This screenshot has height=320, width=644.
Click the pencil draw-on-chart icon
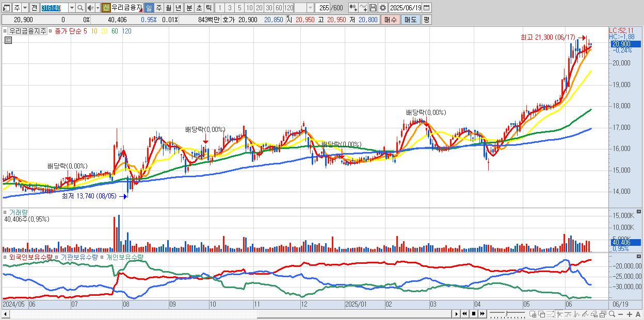(x=585, y=314)
